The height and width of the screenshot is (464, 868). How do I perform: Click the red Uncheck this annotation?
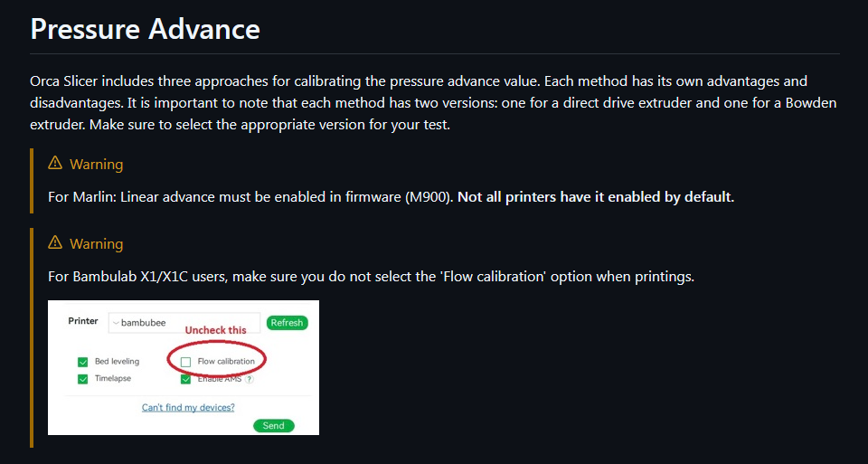[215, 330]
